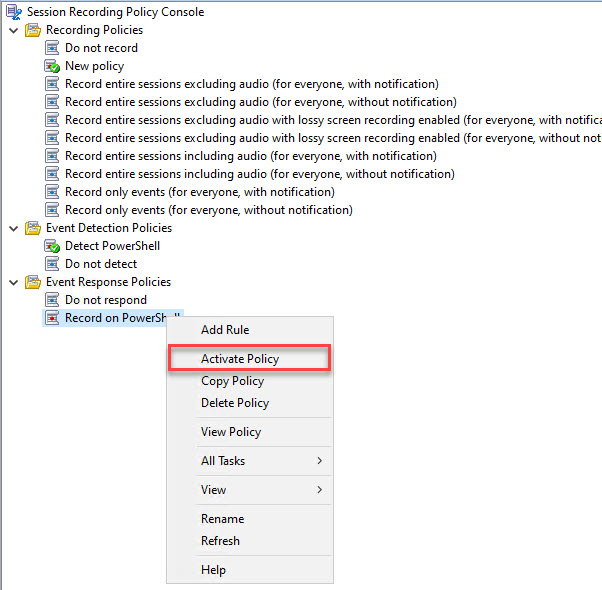Select the Do not record policy label
The height and width of the screenshot is (590, 602).
pos(101,48)
